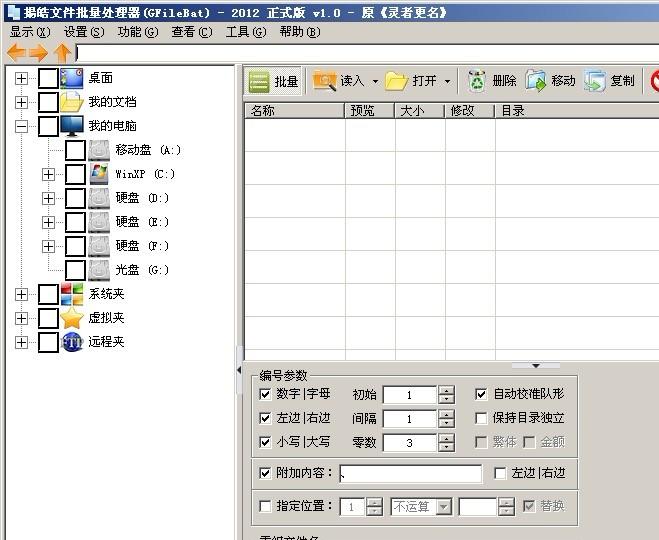The height and width of the screenshot is (540, 659).
Task: Click the 读入 import icon
Action: [x=325, y=81]
